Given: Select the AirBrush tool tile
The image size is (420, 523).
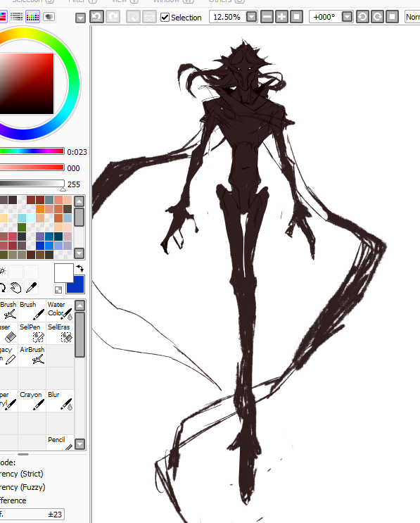Looking at the screenshot, I should coord(32,355).
